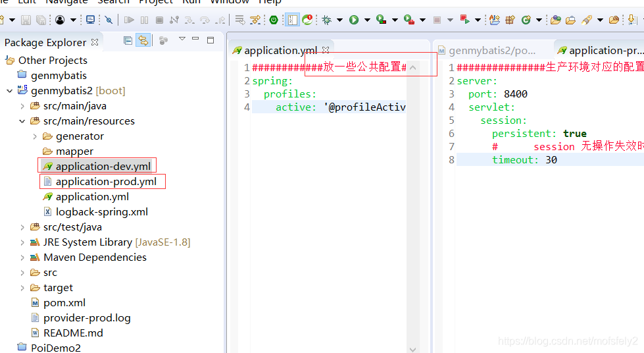
Task: Open the New Java Class dropdown arrow
Action: coord(539,20)
